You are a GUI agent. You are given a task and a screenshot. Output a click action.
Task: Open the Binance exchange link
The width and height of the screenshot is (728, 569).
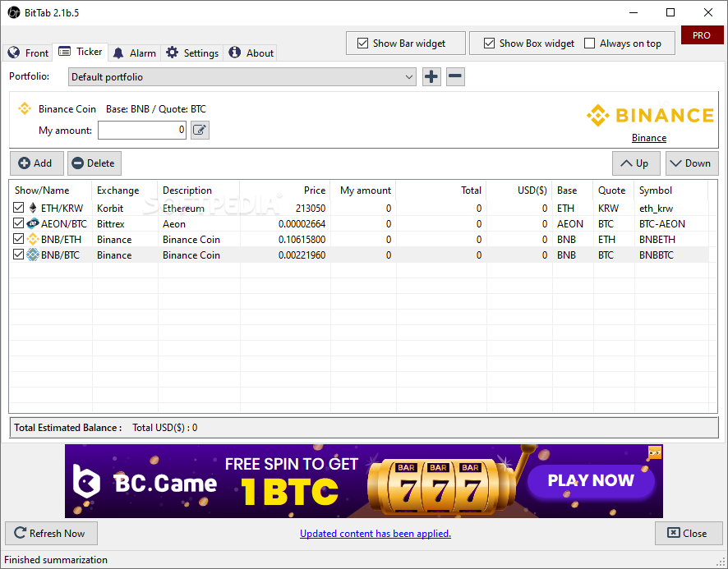point(649,138)
